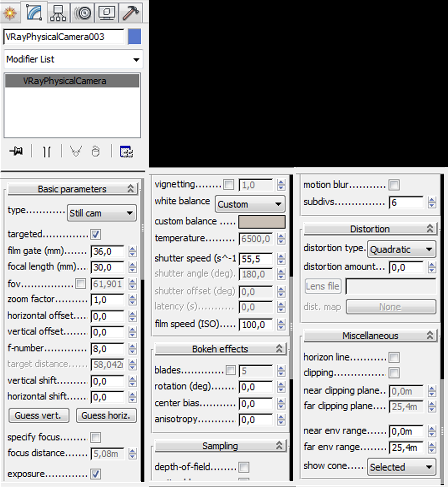448x487 pixels.
Task: Open the distortion type Quadratic dropdown
Action: click(x=401, y=249)
